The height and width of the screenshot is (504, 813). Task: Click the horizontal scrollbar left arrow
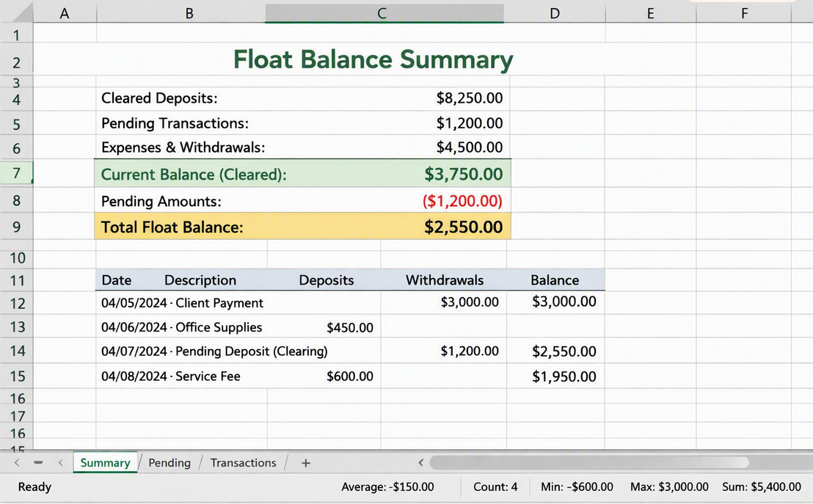(421, 462)
